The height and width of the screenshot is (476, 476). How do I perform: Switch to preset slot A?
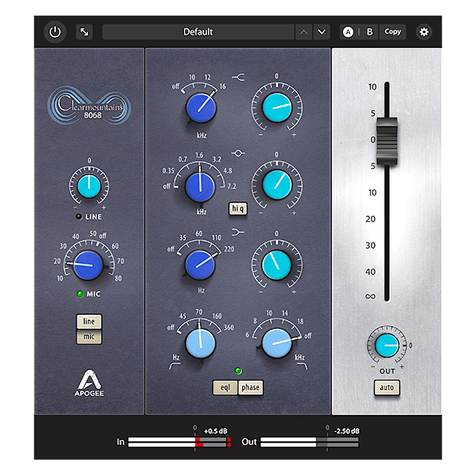348,32
